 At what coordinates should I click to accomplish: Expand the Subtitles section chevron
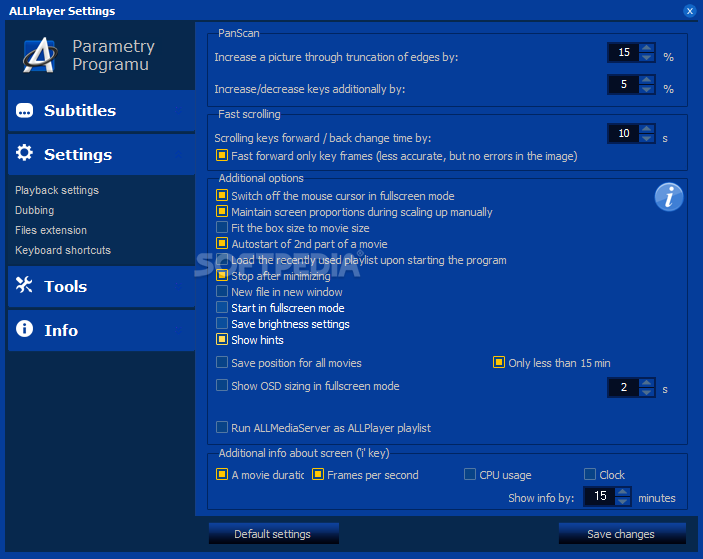pos(178,111)
